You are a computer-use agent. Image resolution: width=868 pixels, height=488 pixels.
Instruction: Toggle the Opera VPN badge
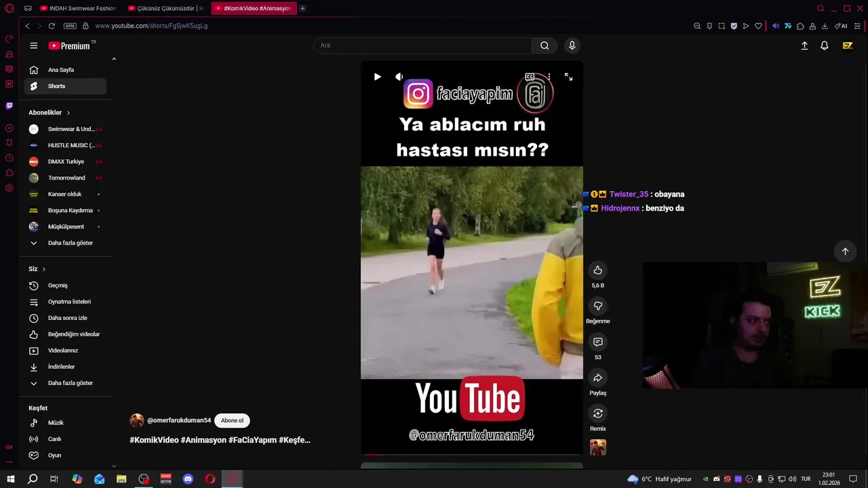70,26
